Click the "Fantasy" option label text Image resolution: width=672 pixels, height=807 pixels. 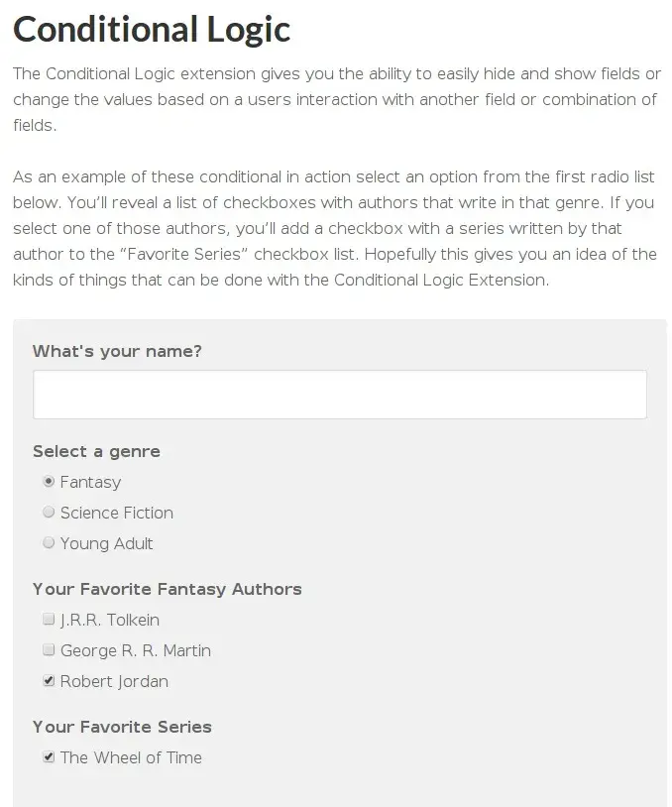tap(90, 482)
